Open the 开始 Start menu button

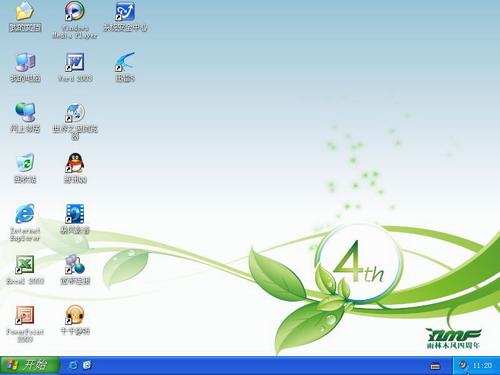coord(30,365)
